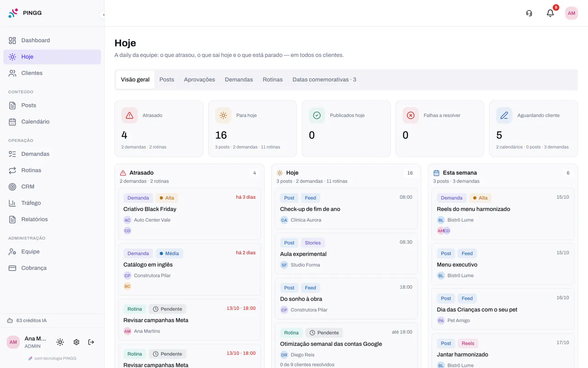Open CRM in sidebar
The height and width of the screenshot is (368, 588).
(52, 187)
